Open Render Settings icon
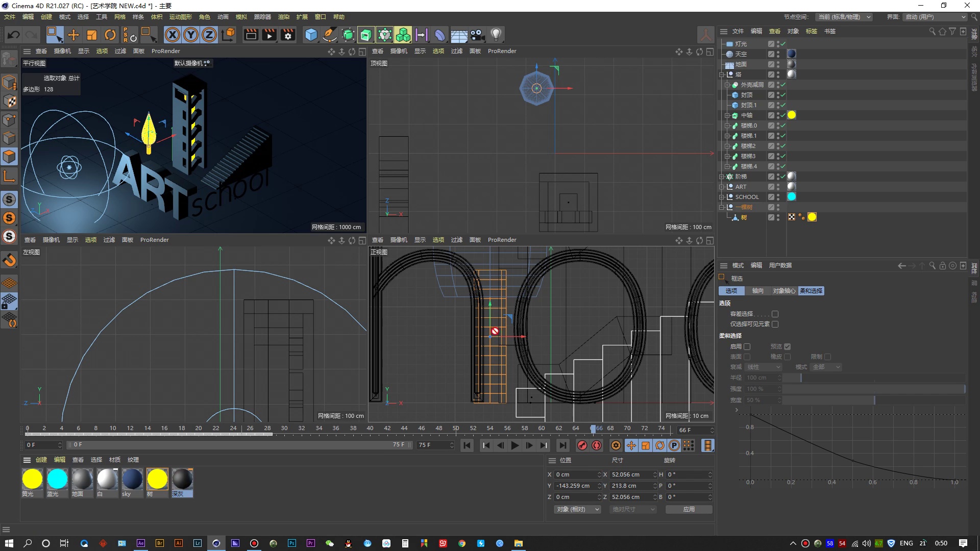 [x=288, y=35]
